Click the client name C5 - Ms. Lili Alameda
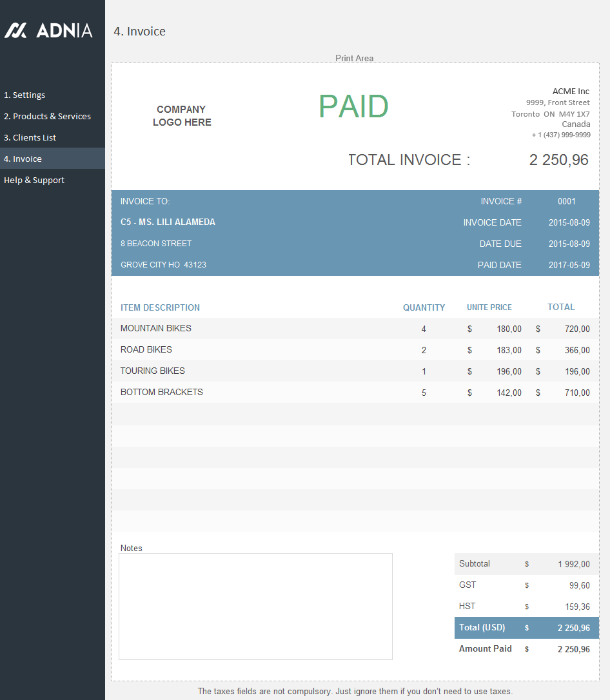 click(x=168, y=222)
